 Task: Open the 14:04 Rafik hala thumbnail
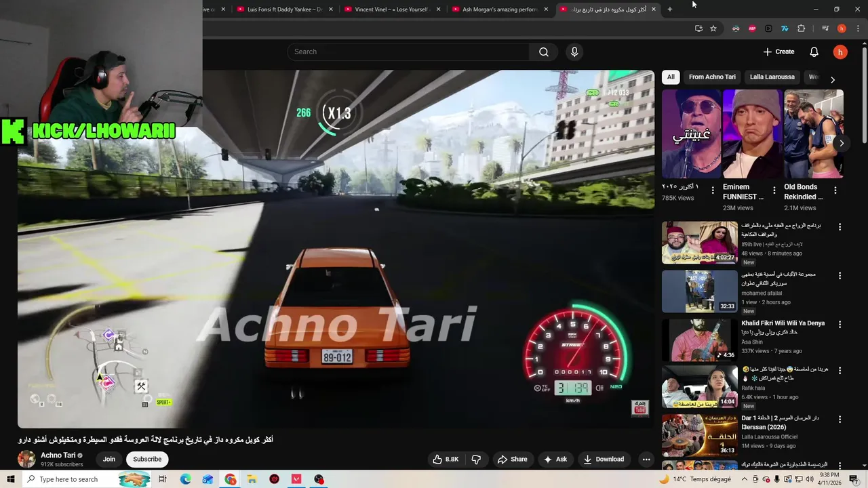(x=699, y=387)
